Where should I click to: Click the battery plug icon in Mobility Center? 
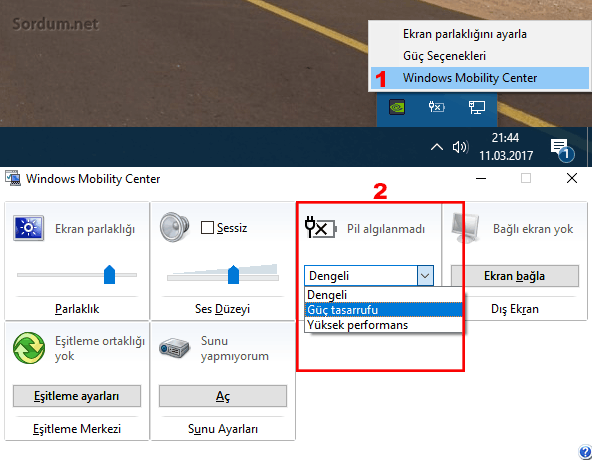321,227
